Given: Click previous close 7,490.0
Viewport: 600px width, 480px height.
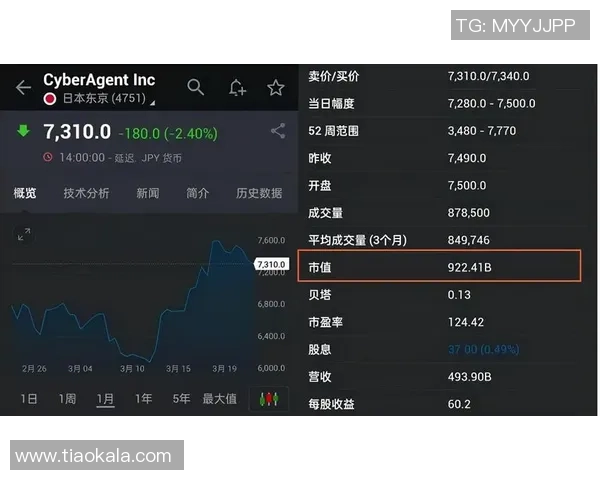Looking at the screenshot, I should point(467,158).
